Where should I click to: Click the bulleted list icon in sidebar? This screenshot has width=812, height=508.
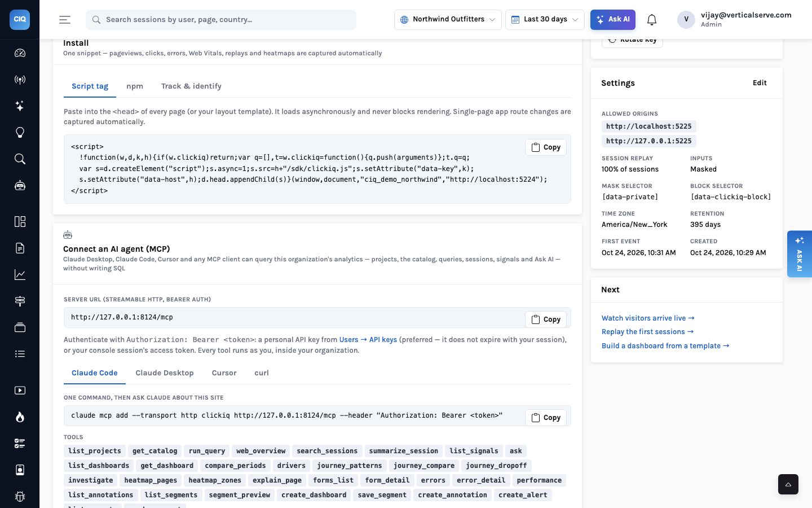[x=20, y=354]
